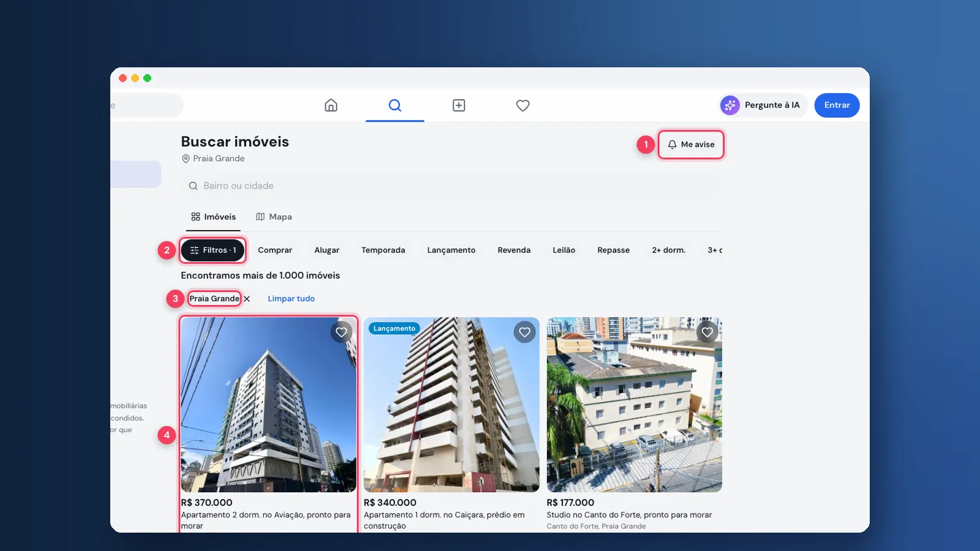Viewport: 980px width, 551px height.
Task: Open Apartamento 1 dorm. no Caiçara listing title
Action: [444, 520]
